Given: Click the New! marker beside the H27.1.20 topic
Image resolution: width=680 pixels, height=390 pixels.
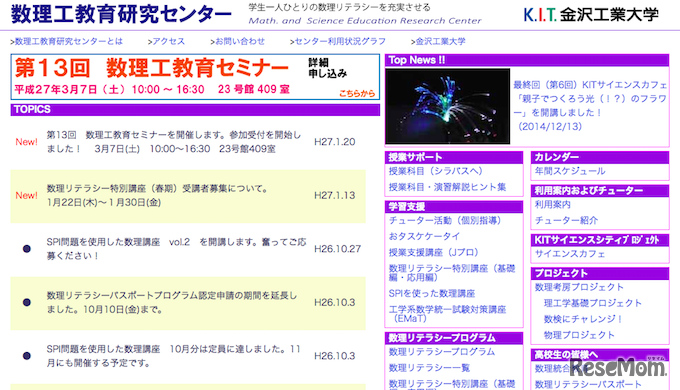Looking at the screenshot, I should pos(26,142).
